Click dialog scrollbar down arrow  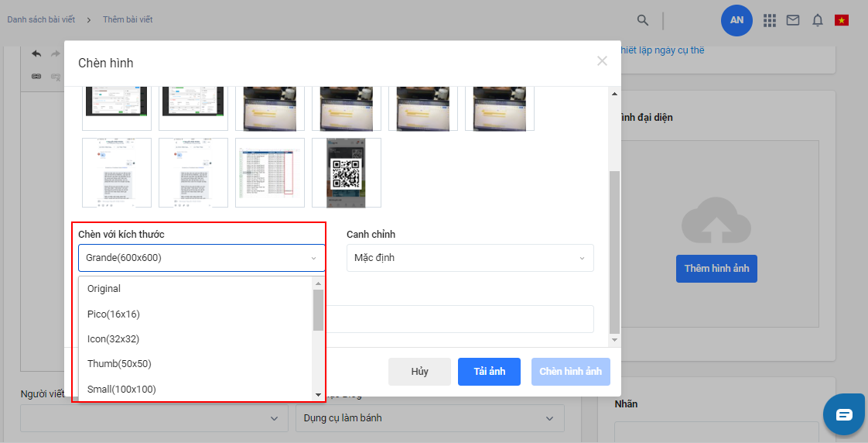pyautogui.click(x=614, y=339)
